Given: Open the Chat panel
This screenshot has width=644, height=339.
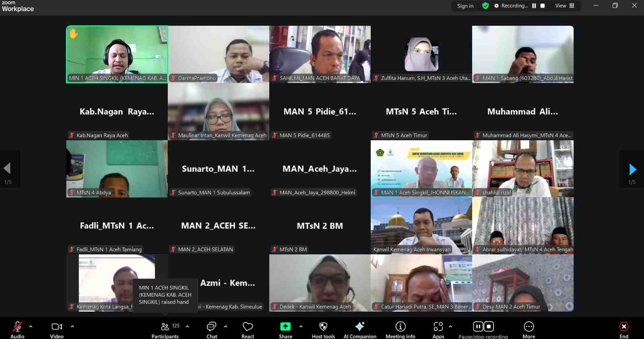Looking at the screenshot, I should pos(212,329).
